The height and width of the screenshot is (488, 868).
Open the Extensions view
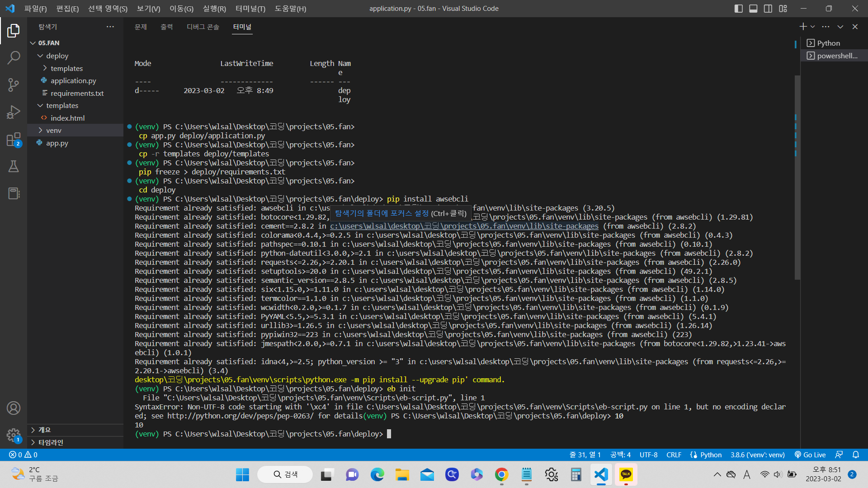pos(14,139)
